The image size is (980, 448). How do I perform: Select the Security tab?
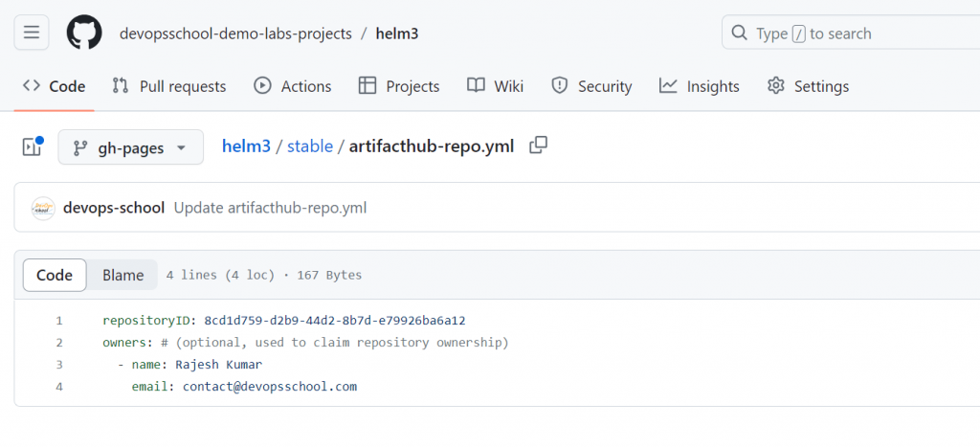point(592,86)
